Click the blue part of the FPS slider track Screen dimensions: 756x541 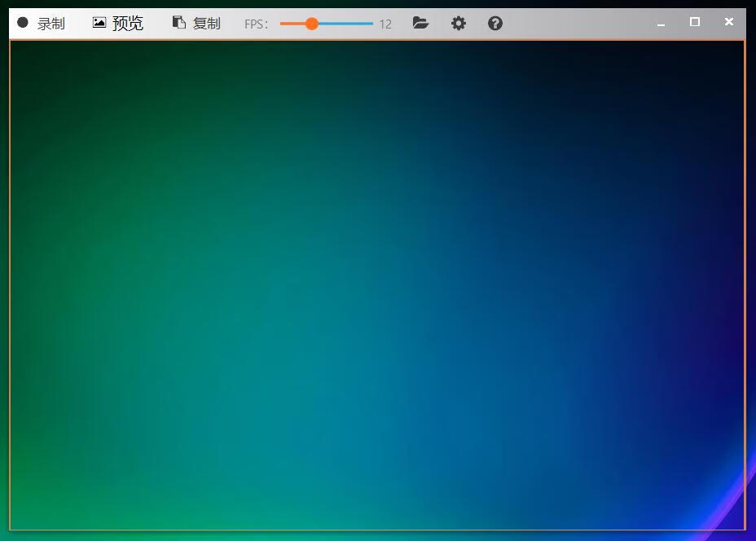pos(346,24)
